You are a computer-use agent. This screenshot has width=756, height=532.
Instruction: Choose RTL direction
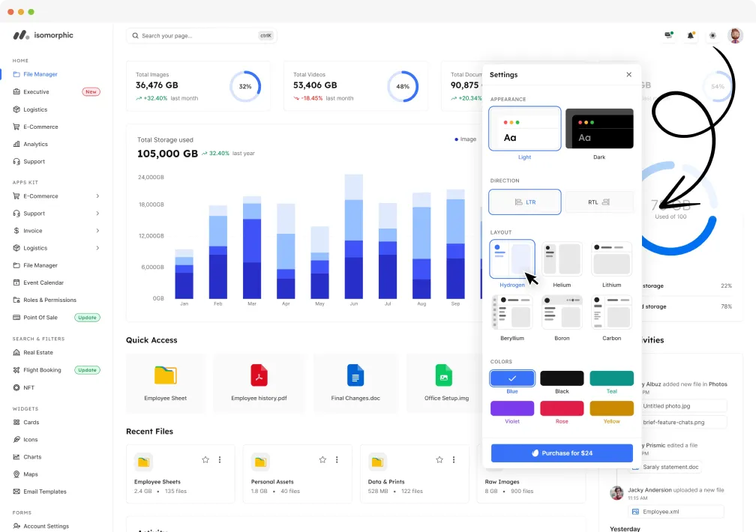(x=599, y=202)
